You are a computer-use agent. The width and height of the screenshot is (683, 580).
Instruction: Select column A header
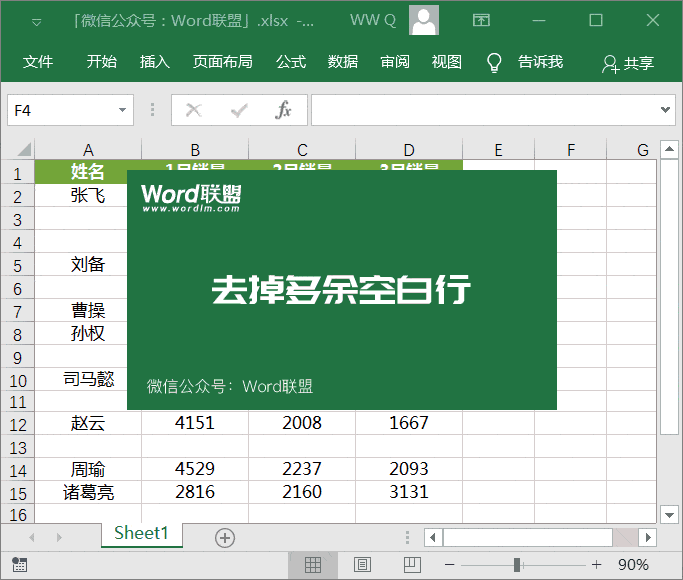(88, 150)
